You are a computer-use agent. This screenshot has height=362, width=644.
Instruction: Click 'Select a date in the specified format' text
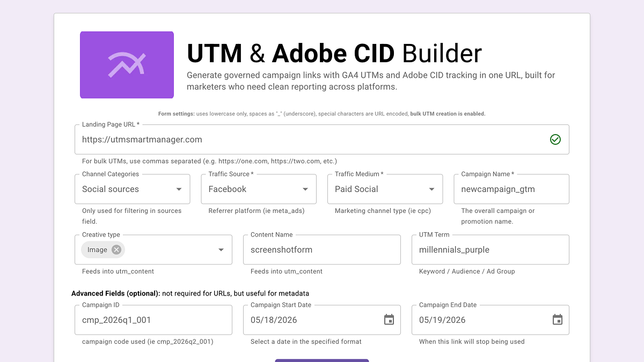(x=306, y=342)
